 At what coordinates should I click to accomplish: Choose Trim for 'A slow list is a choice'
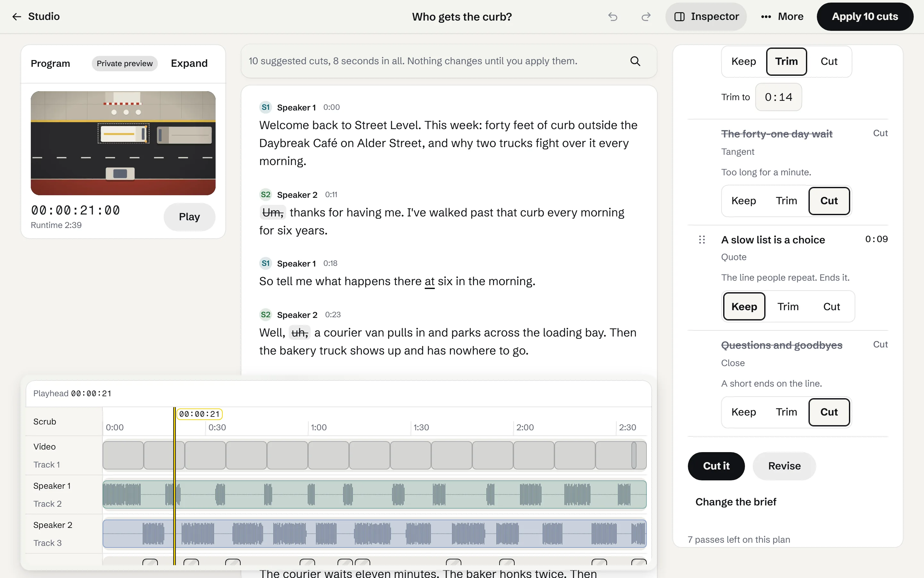pyautogui.click(x=788, y=307)
